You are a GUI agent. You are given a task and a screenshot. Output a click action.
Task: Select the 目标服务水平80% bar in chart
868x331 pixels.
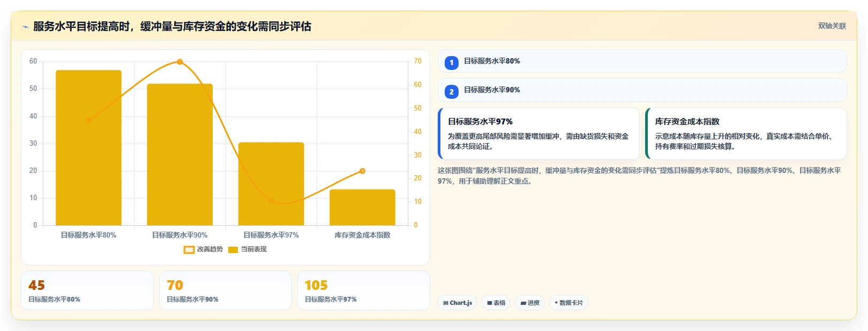coord(89,148)
